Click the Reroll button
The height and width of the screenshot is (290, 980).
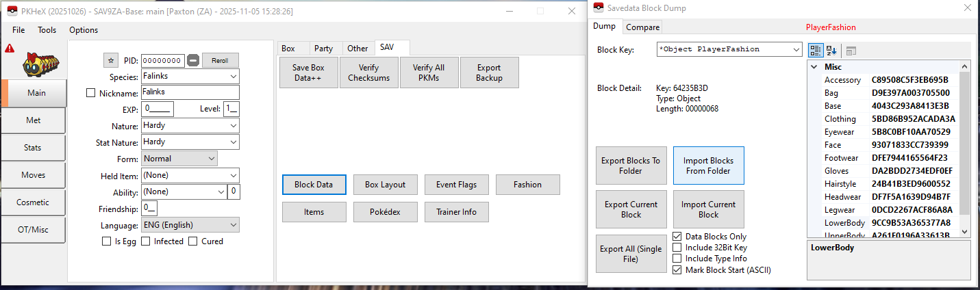[x=220, y=60]
